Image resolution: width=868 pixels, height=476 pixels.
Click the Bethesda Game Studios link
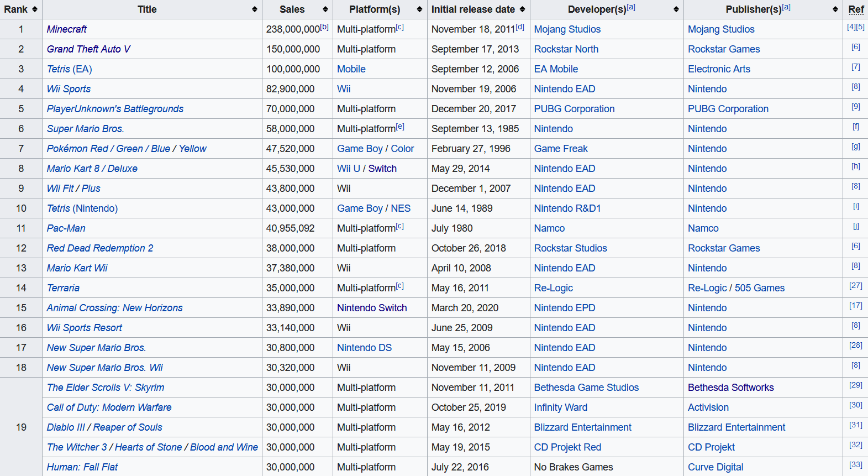pyautogui.click(x=586, y=388)
